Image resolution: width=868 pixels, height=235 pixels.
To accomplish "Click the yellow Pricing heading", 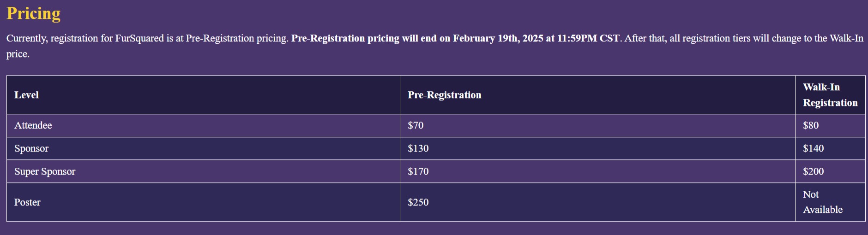I will coord(33,13).
